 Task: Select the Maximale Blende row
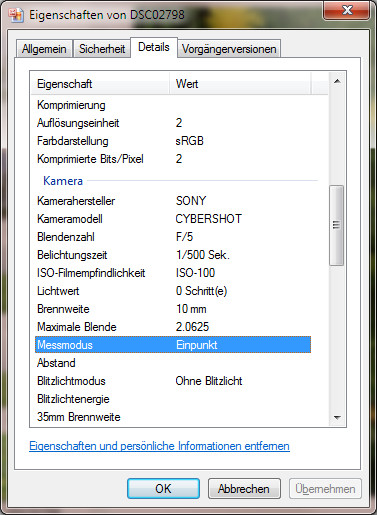pyautogui.click(x=173, y=327)
